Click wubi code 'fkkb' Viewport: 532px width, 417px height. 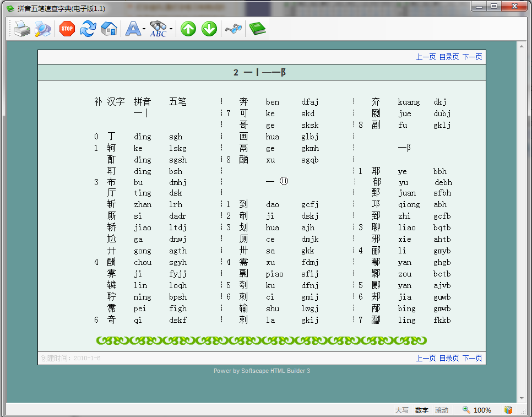coord(442,320)
